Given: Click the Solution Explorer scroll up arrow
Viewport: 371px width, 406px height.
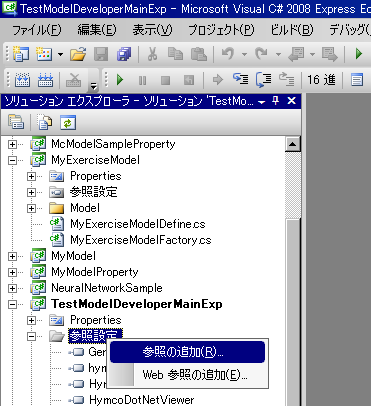Looking at the screenshot, I should click(293, 144).
